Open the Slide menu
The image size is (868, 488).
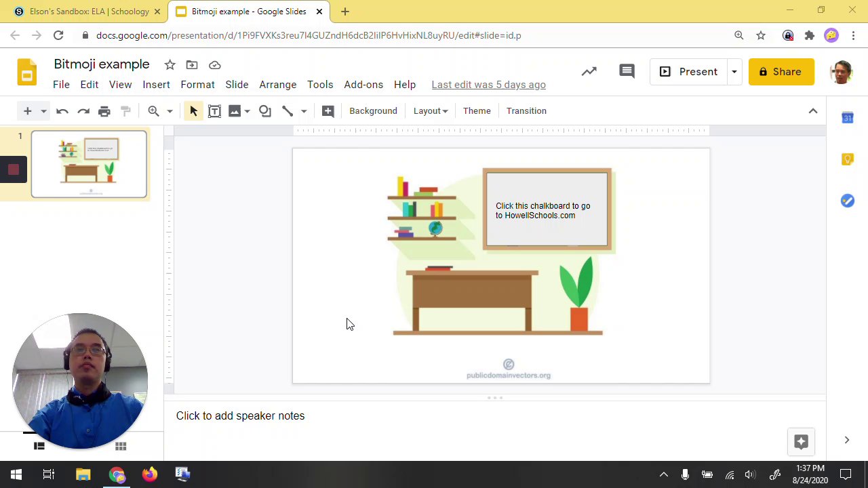click(x=237, y=85)
